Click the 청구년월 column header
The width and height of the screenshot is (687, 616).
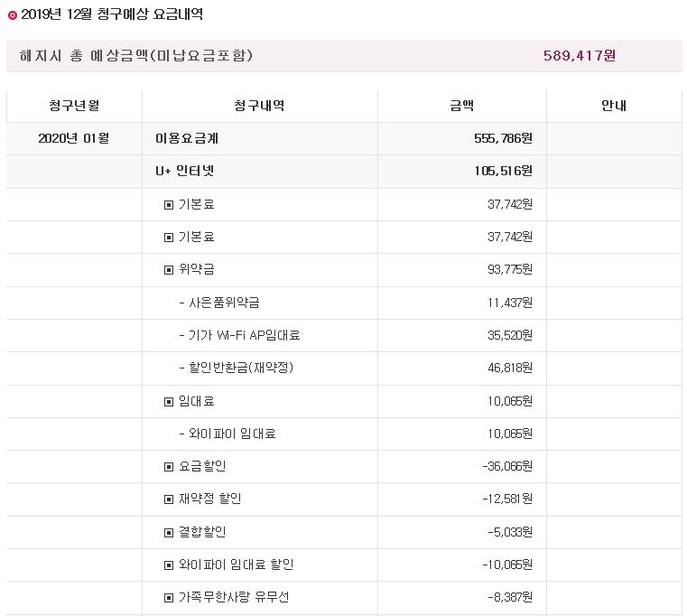click(74, 107)
